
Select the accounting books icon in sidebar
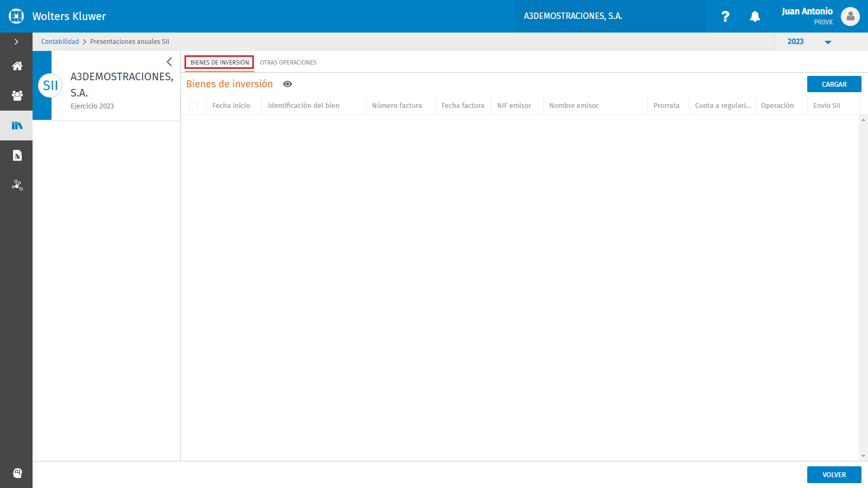pos(17,126)
